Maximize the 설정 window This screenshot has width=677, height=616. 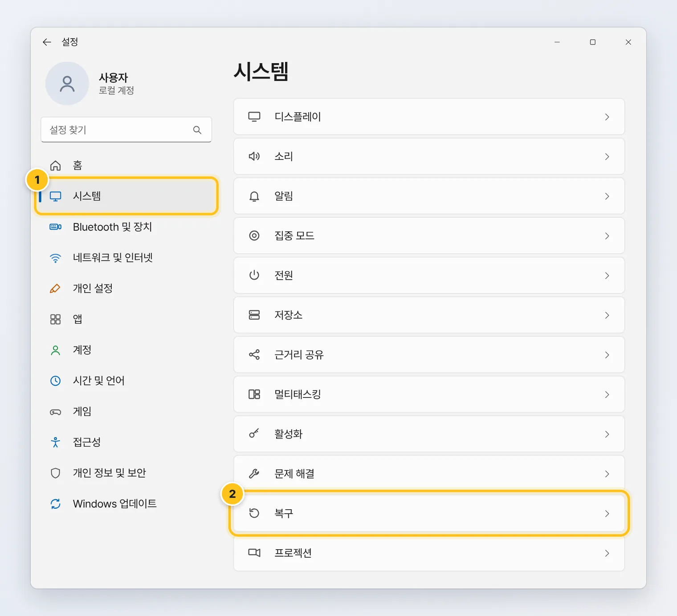pyautogui.click(x=593, y=42)
